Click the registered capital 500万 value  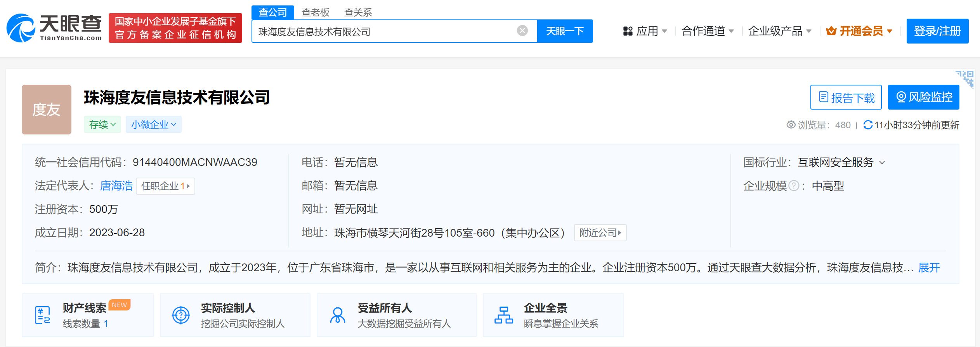[103, 209]
